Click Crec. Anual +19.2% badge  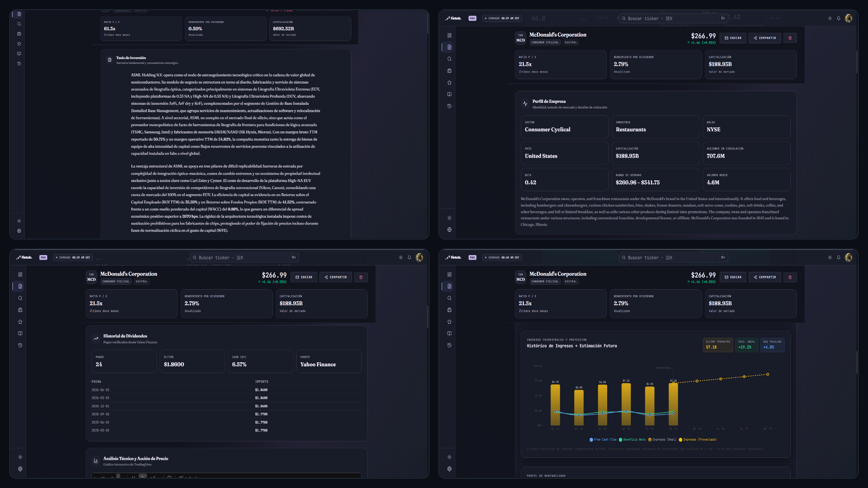pyautogui.click(x=747, y=345)
